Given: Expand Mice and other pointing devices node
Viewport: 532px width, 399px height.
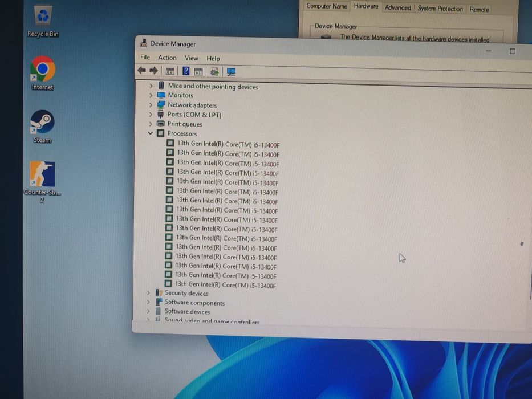Looking at the screenshot, I should tap(151, 86).
